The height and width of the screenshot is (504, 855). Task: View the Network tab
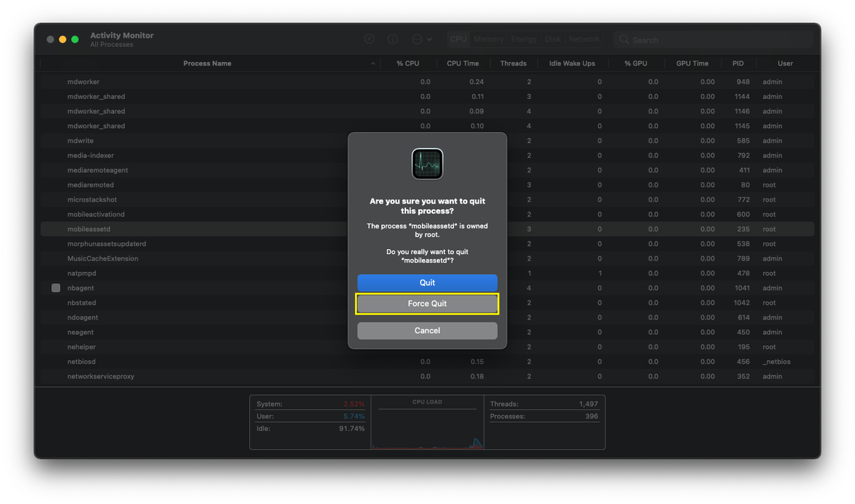click(584, 38)
